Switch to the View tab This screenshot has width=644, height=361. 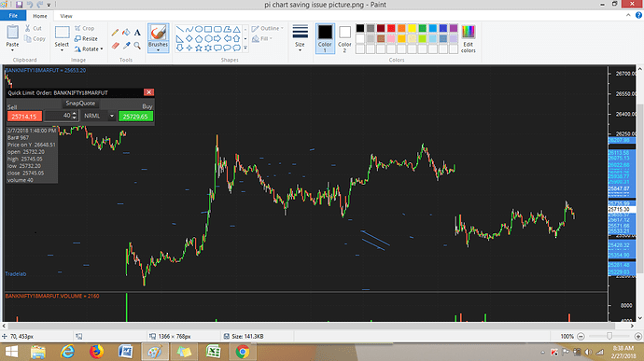coord(66,16)
